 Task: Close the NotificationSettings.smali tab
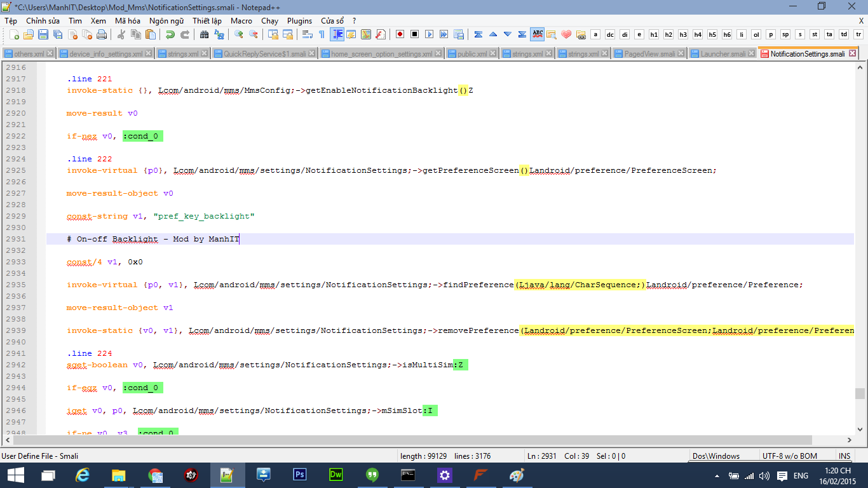pos(853,54)
